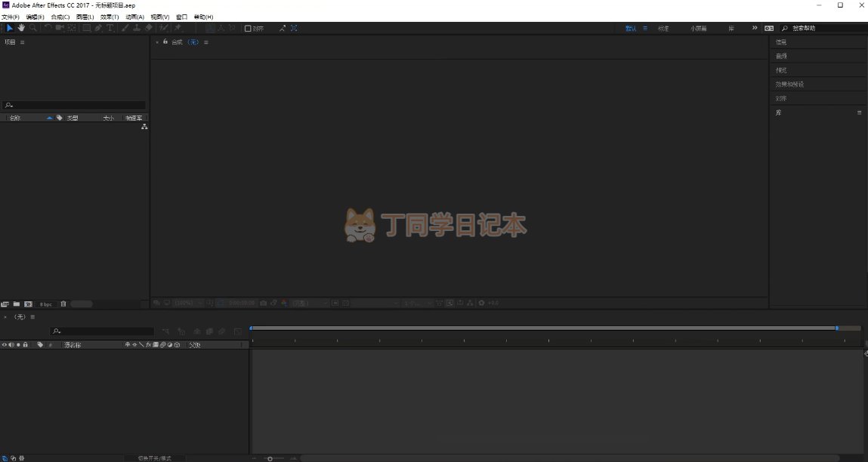This screenshot has width=868, height=462.
Task: Click the solo dot column in timeline header
Action: click(18, 345)
